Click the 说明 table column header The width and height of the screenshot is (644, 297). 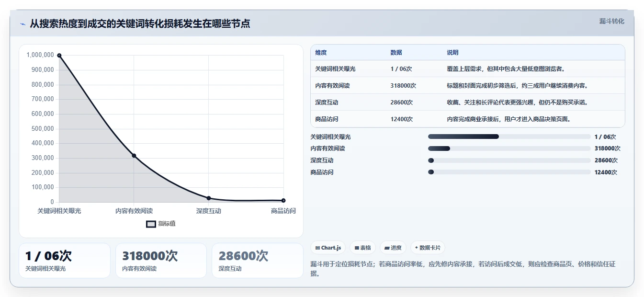452,53
